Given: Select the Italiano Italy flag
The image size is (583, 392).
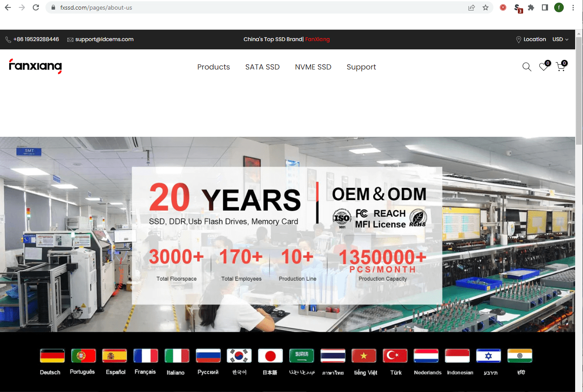Looking at the screenshot, I should pos(177,356).
